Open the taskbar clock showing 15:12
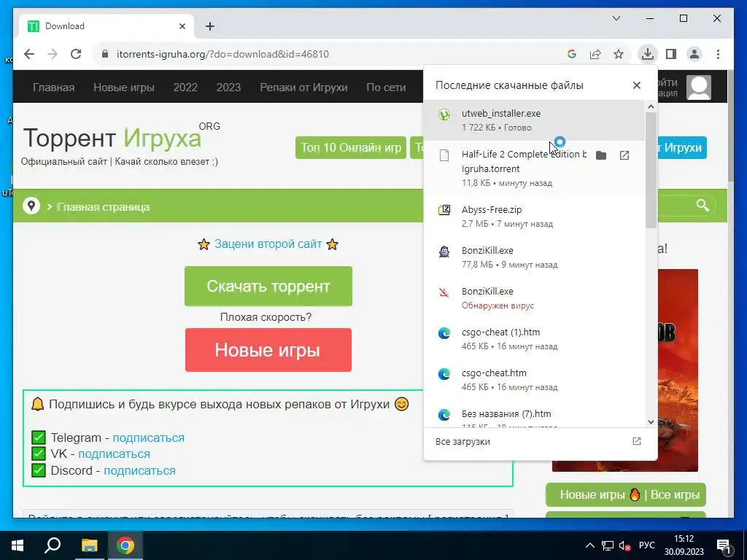This screenshot has width=747, height=560. (684, 545)
